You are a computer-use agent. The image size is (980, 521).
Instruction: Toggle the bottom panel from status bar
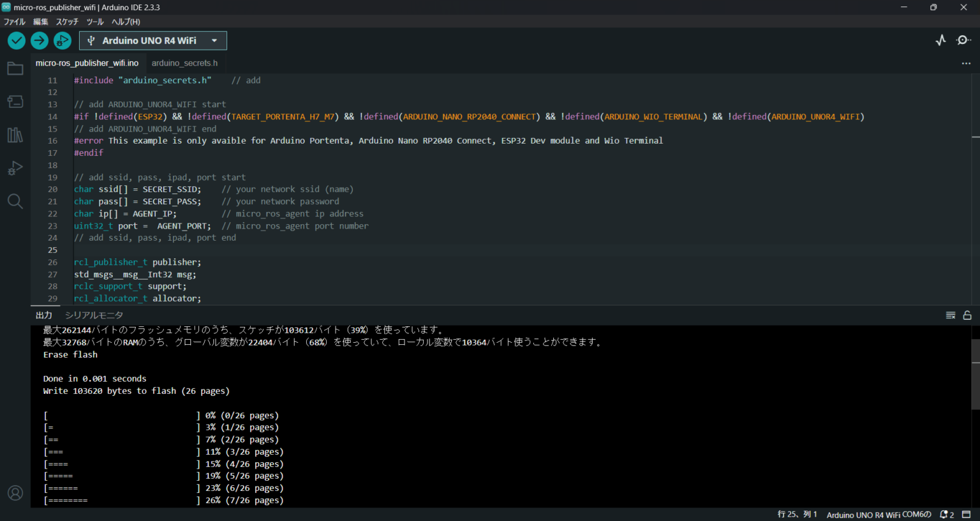[967, 515]
